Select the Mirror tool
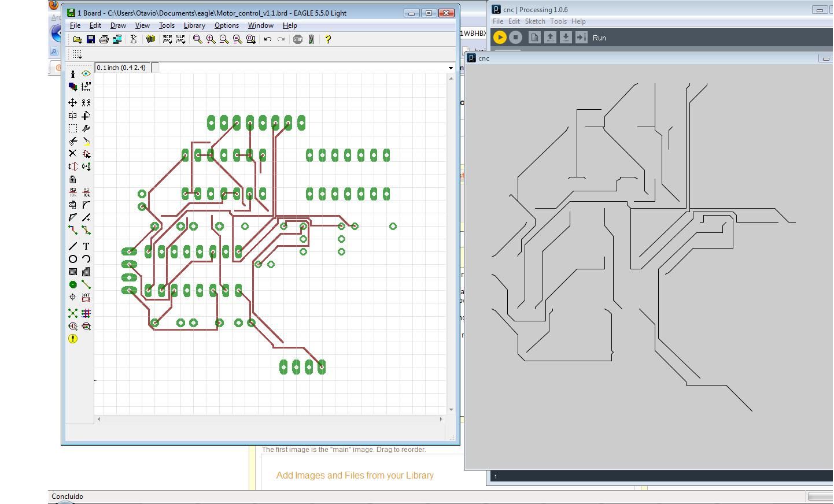834x504 pixels. coord(73,115)
